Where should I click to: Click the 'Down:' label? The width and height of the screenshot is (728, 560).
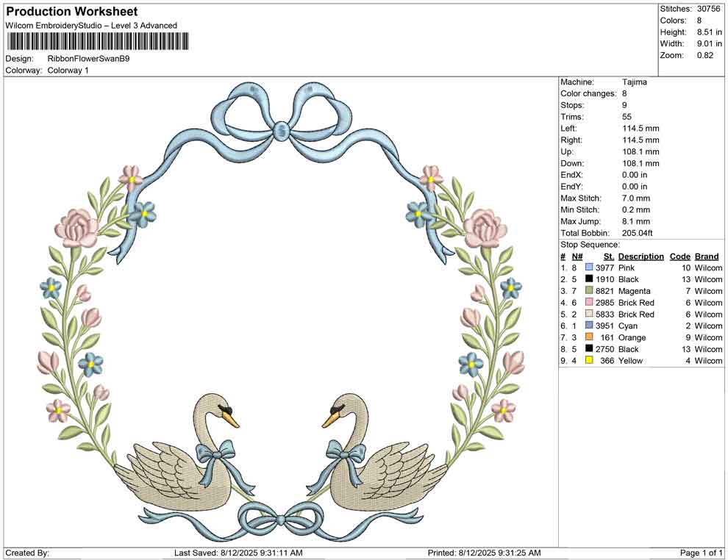pos(572,163)
